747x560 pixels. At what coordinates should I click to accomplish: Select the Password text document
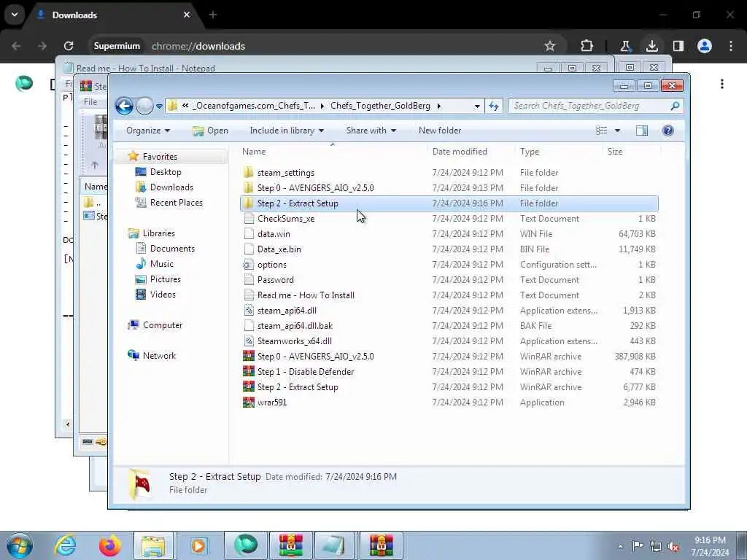click(275, 280)
